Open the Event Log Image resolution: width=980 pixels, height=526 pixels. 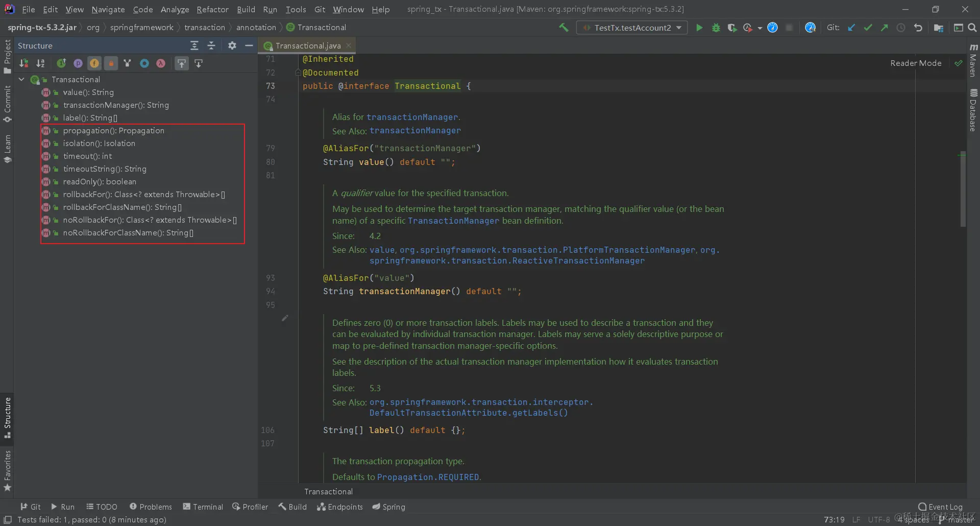click(x=940, y=507)
